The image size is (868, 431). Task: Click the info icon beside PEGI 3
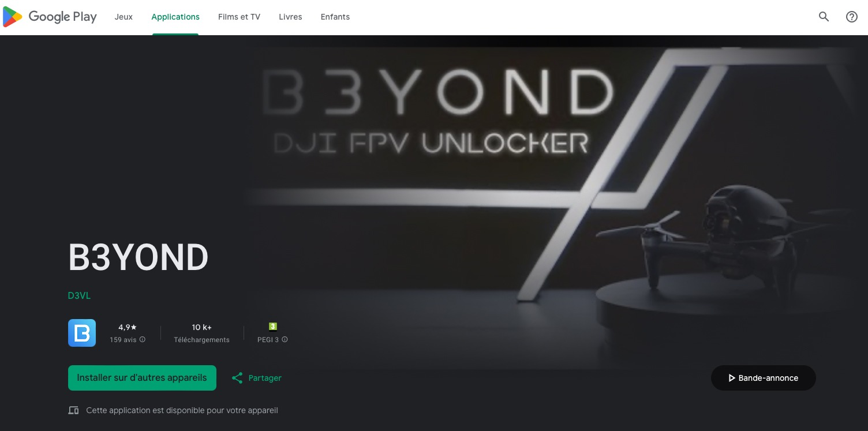point(285,340)
